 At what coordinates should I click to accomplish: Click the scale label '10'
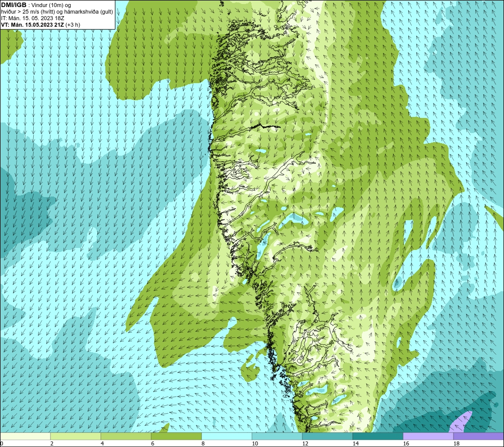[255, 444]
